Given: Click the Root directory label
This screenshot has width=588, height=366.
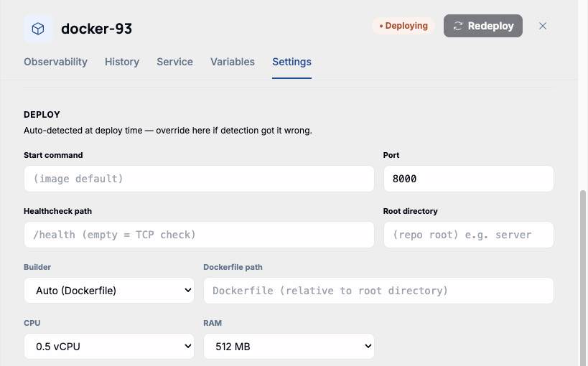Looking at the screenshot, I should point(410,211).
